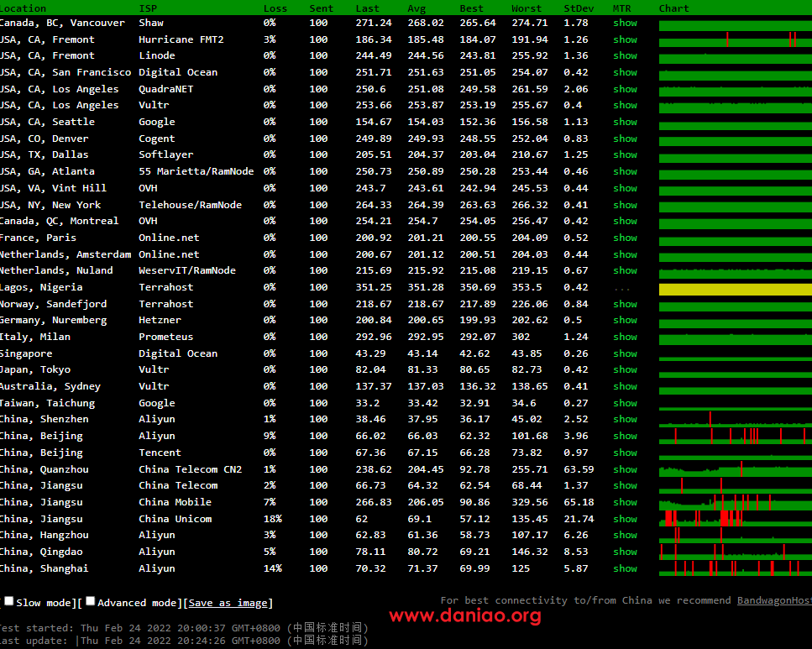Select the 65.18 StDev value
This screenshot has height=649, width=812.
coord(579,502)
